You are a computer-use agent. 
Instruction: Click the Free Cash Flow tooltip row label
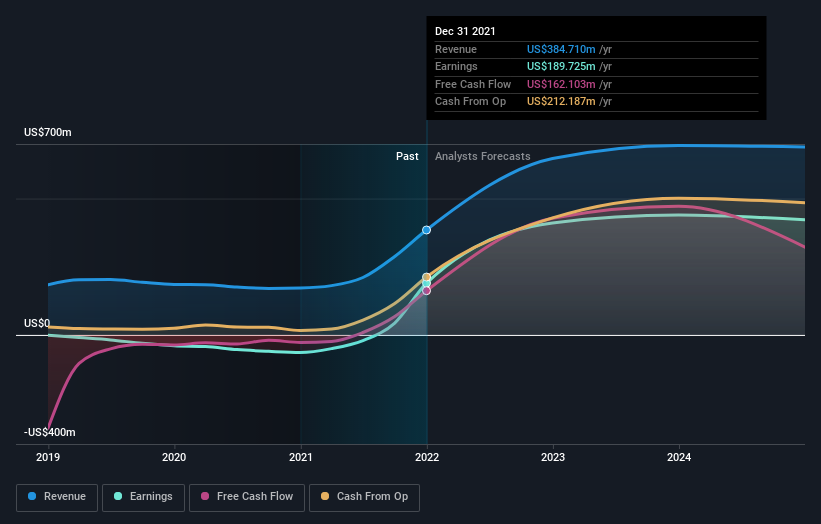[x=473, y=84]
